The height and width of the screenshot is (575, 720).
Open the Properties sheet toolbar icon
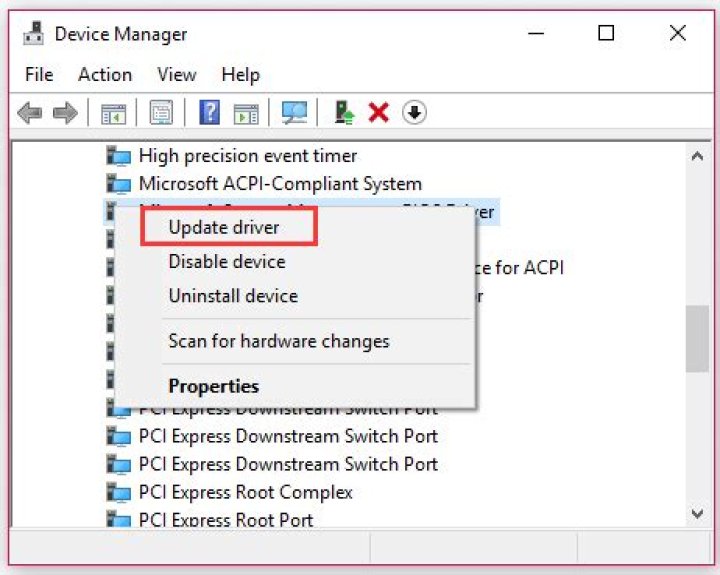[x=161, y=113]
